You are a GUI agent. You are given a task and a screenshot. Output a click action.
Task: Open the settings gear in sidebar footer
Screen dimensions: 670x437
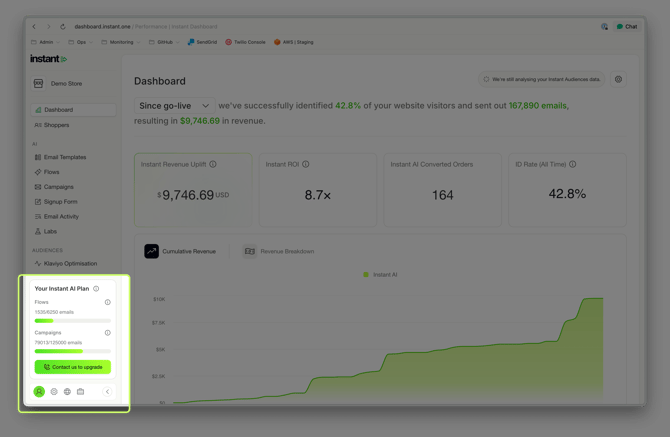[54, 392]
